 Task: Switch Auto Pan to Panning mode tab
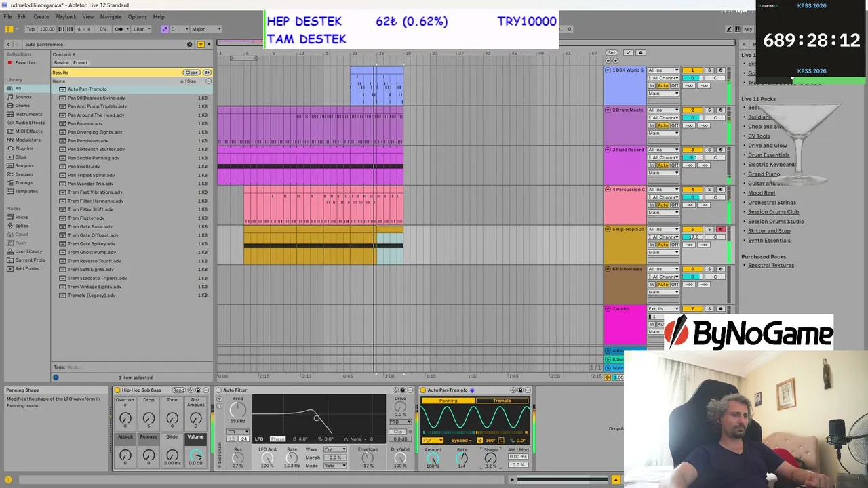click(448, 401)
